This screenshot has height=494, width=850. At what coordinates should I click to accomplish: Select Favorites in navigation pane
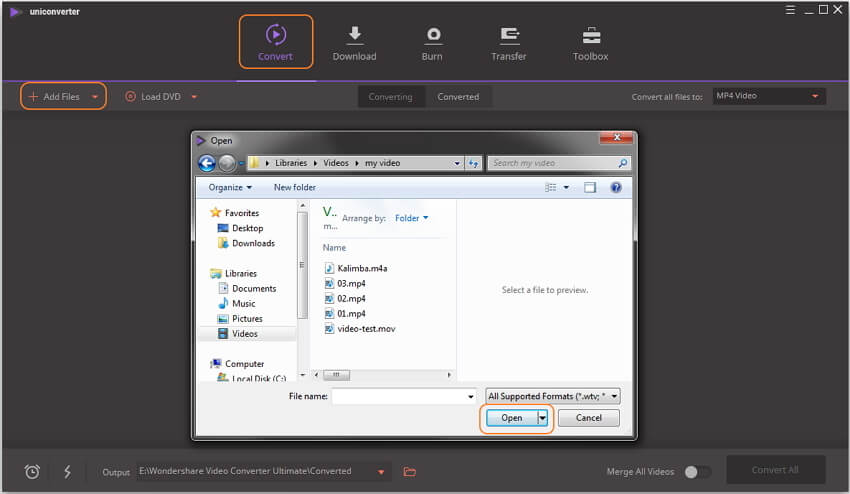point(235,213)
